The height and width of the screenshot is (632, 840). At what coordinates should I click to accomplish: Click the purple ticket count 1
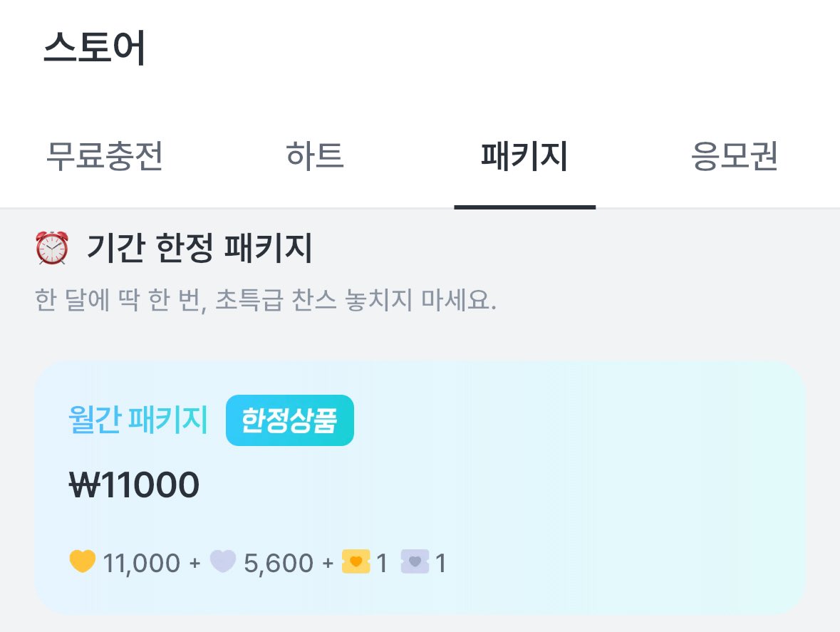click(440, 564)
